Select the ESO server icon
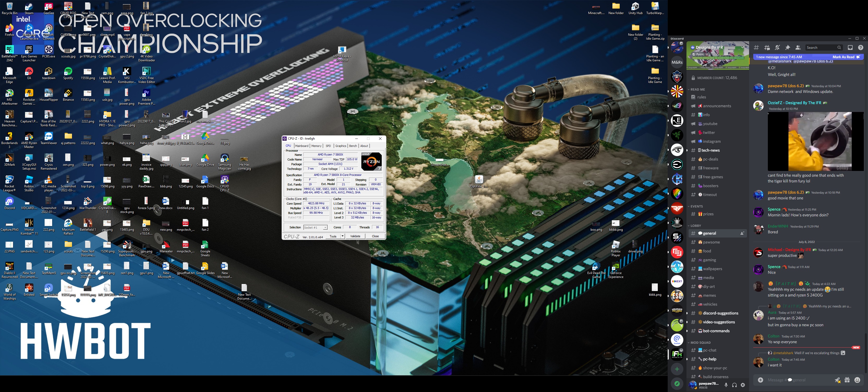This screenshot has height=392, width=868. (677, 296)
